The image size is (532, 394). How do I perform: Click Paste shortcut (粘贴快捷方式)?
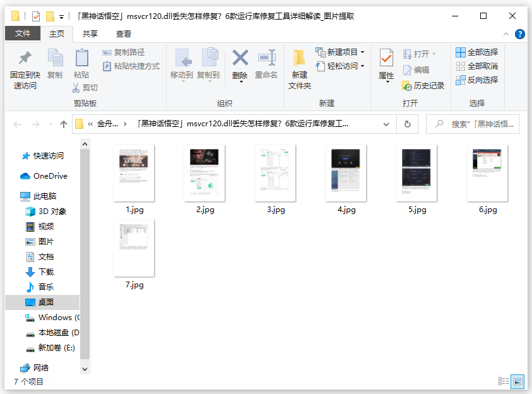(x=131, y=66)
